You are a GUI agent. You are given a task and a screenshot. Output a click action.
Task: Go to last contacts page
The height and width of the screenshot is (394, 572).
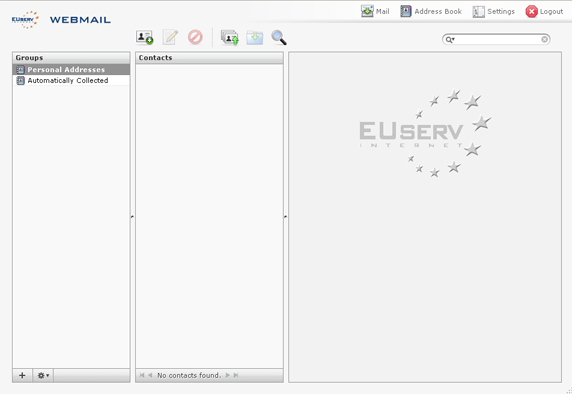pos(236,375)
